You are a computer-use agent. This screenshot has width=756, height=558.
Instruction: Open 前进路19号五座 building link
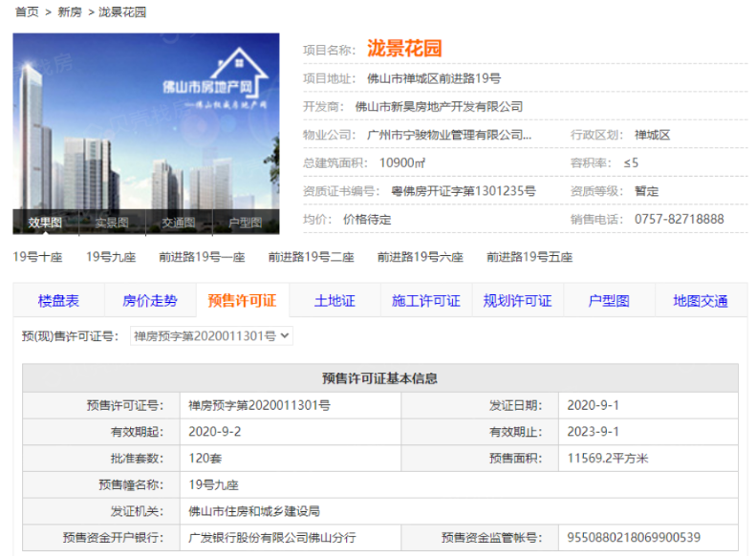click(x=529, y=257)
